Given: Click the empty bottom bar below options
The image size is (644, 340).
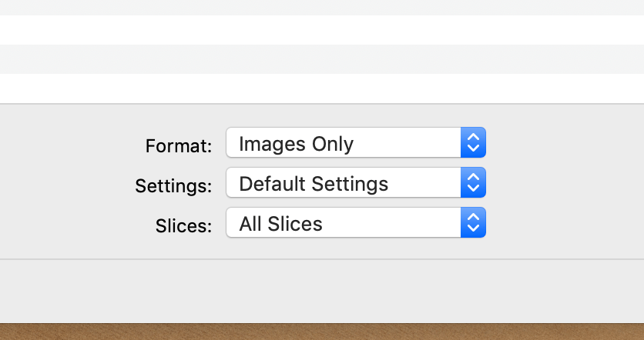Looking at the screenshot, I should pos(322,291).
